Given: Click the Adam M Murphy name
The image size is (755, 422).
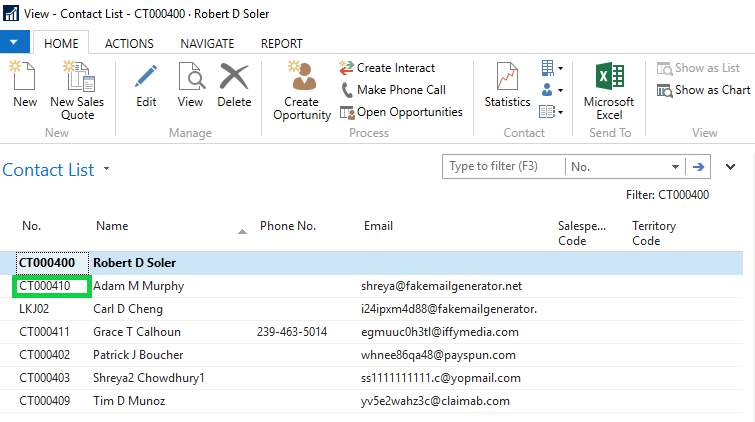Looking at the screenshot, I should point(139,286).
